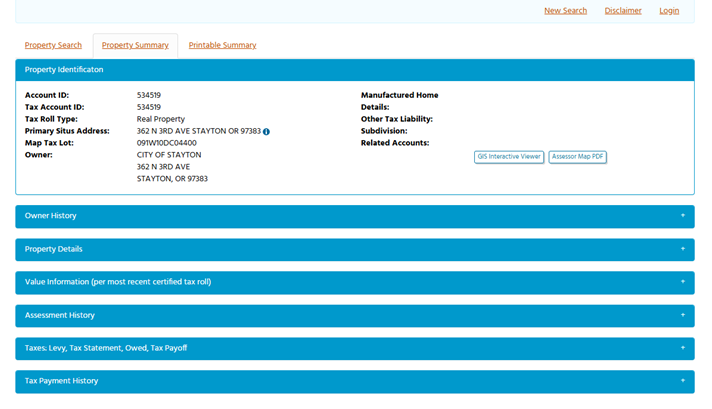Open the GIS Interactive Viewer
This screenshot has height=409, width=712.
click(509, 157)
